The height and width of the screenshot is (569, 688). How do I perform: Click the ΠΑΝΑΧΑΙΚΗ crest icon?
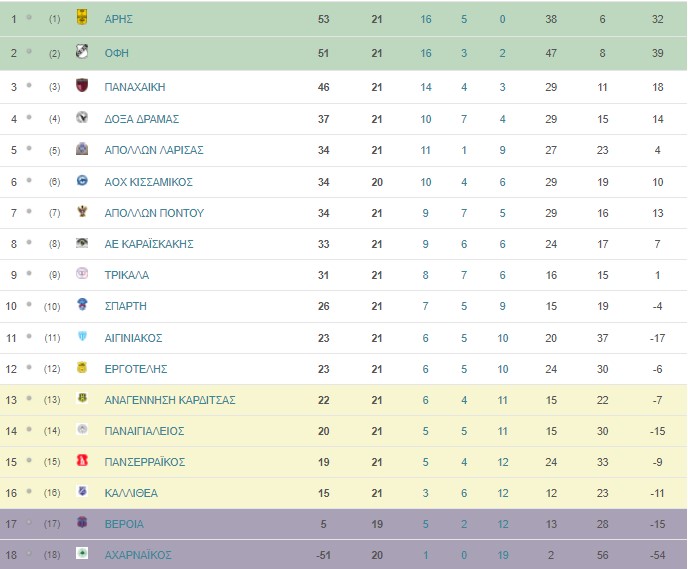[82, 85]
